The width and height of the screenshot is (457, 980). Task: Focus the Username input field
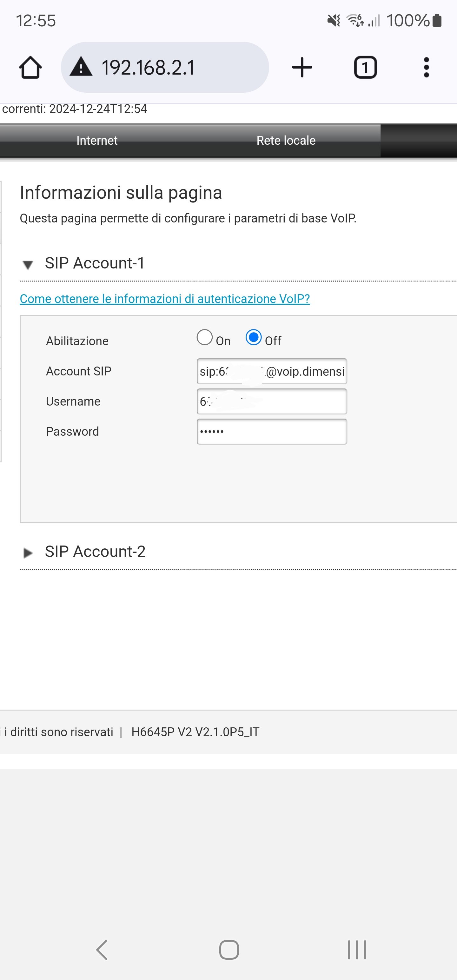click(x=272, y=401)
